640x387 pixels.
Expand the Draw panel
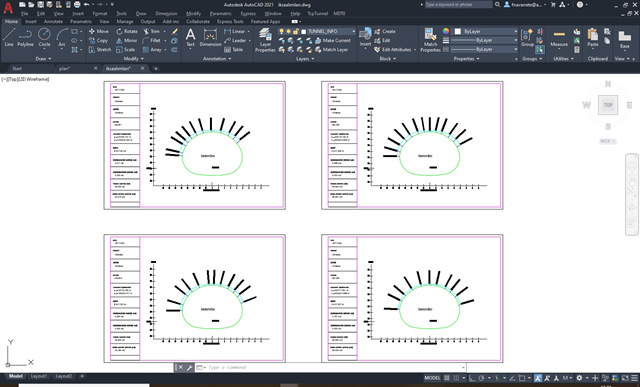click(x=43, y=59)
